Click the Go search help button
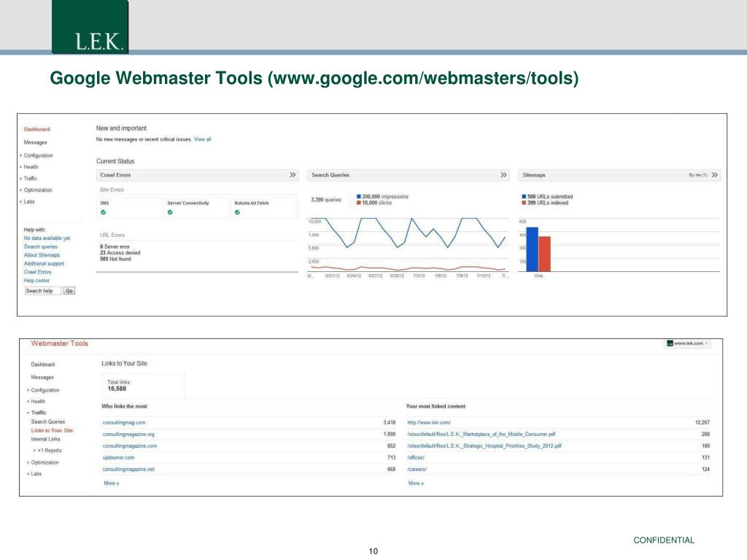Viewport: 747px width, 560px height. tap(69, 291)
